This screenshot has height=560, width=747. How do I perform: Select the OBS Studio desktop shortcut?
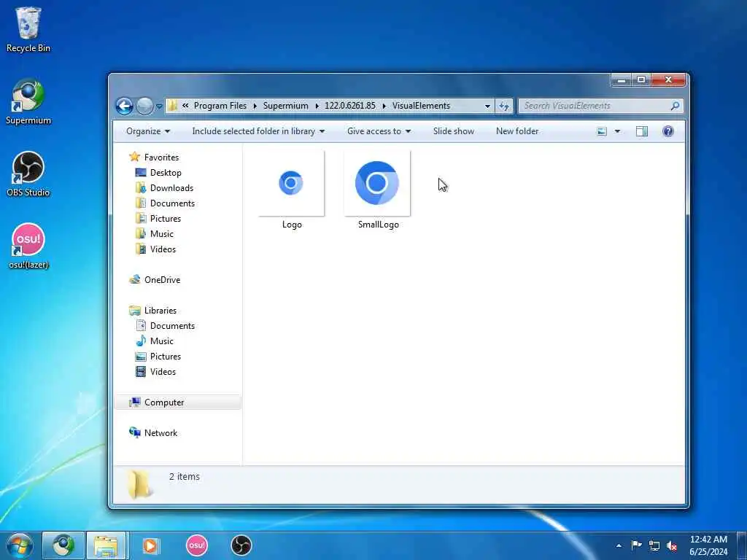click(28, 174)
